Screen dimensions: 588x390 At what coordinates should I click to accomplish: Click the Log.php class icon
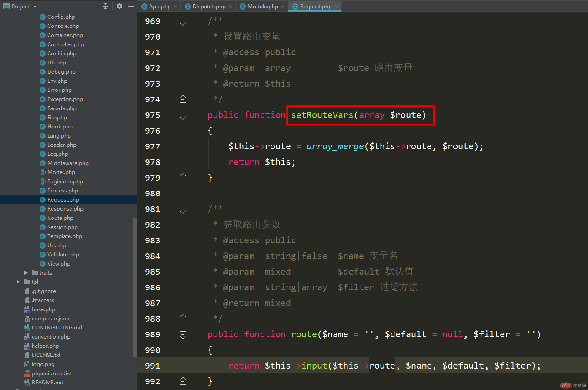(x=43, y=154)
